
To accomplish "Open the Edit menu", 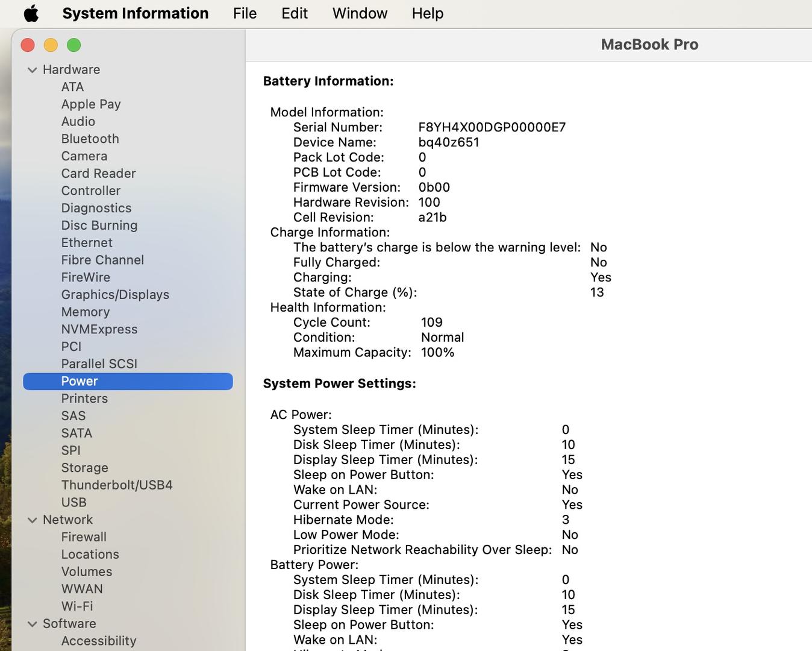I will tap(295, 13).
